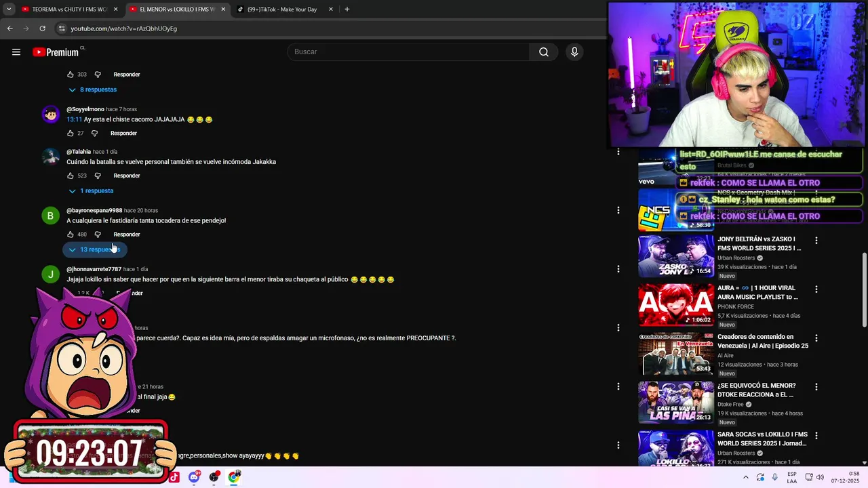Click the microphone icon in system tray
868x488 pixels.
tap(774, 478)
